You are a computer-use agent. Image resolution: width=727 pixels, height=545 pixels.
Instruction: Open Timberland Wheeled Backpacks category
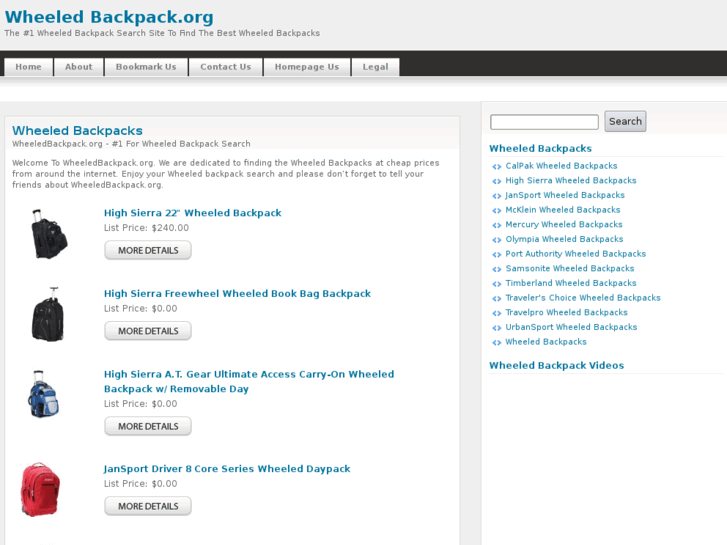pyautogui.click(x=571, y=283)
